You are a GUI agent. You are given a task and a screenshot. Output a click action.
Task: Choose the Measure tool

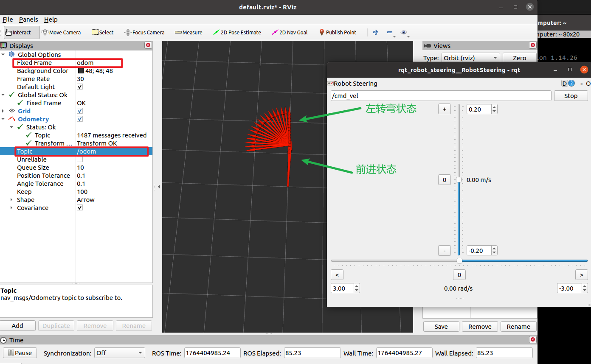pos(189,32)
